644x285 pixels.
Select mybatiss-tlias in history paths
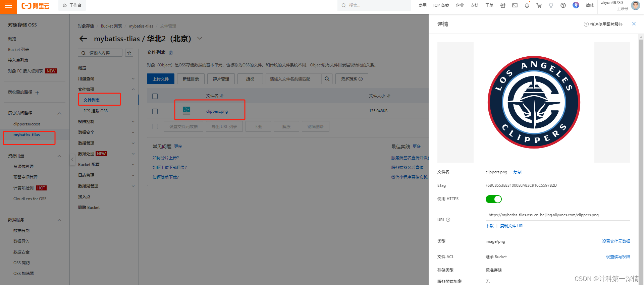[x=26, y=135]
